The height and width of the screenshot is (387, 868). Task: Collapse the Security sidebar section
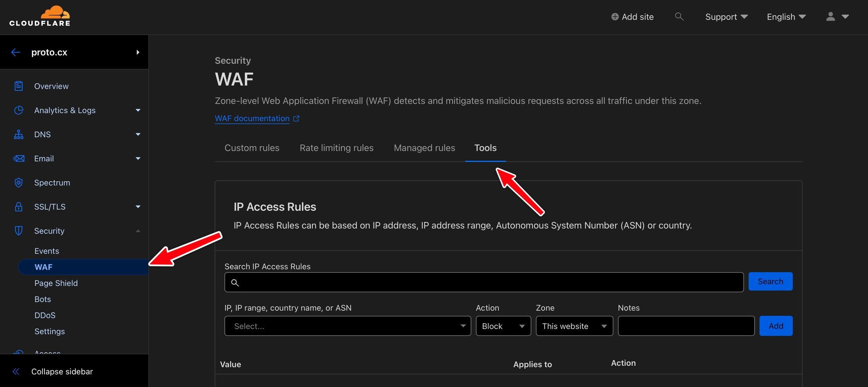pyautogui.click(x=138, y=231)
